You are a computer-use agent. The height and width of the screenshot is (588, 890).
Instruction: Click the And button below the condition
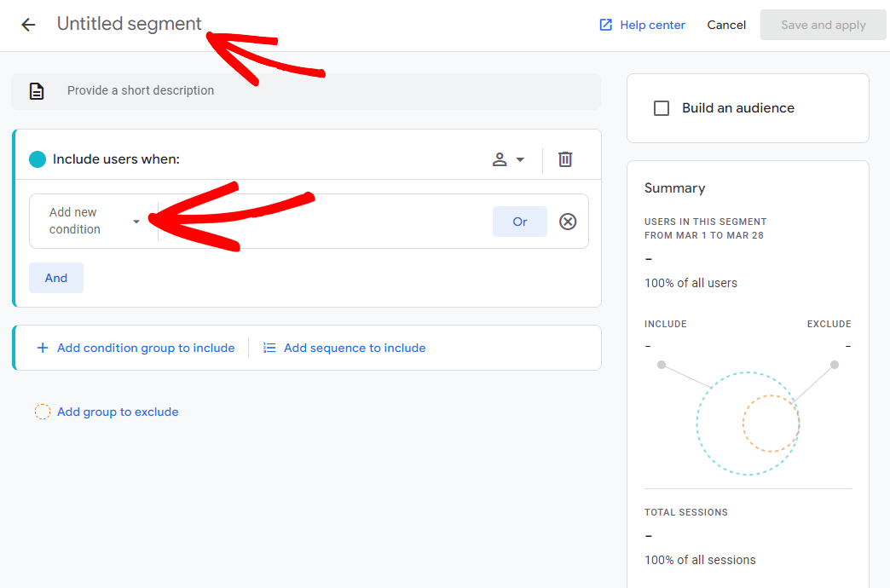tap(55, 277)
